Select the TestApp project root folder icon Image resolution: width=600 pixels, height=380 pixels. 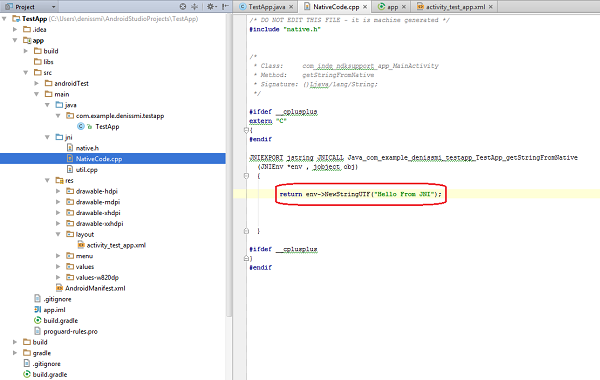coord(16,18)
